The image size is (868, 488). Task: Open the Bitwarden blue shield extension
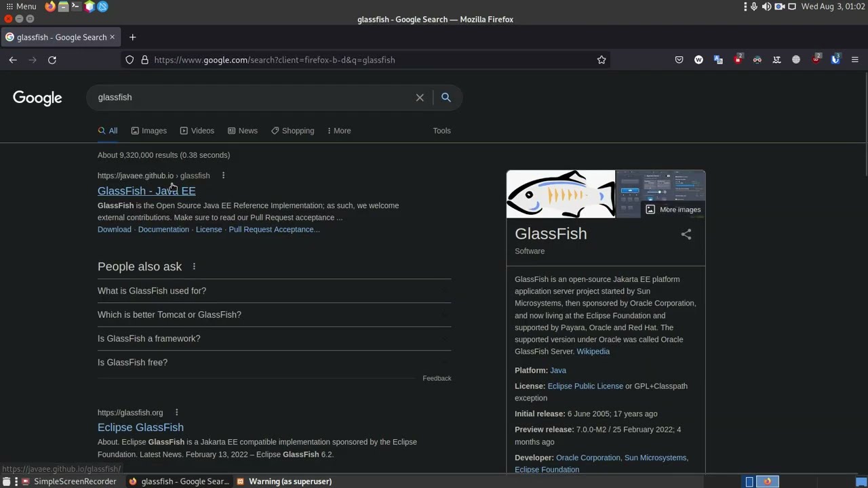[x=835, y=60]
